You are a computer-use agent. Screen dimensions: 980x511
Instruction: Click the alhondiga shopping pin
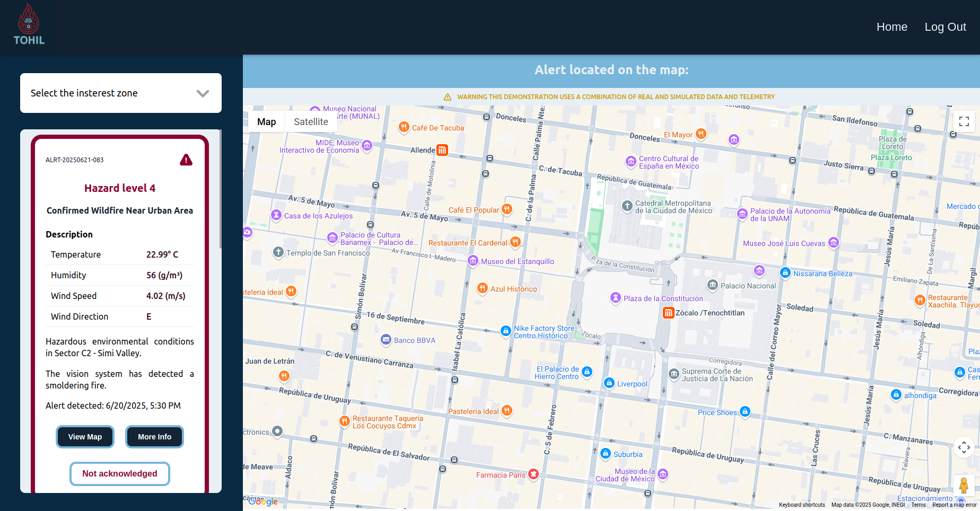coord(896,395)
